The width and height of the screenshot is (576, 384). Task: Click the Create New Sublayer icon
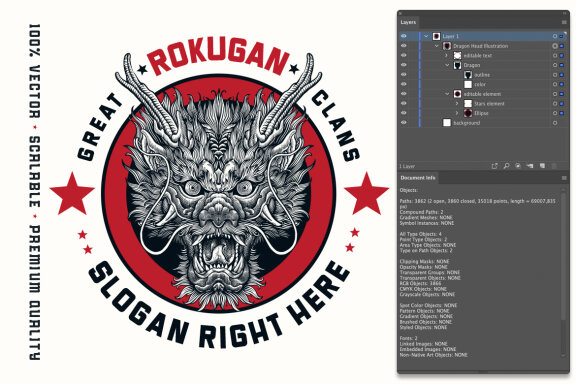529,166
